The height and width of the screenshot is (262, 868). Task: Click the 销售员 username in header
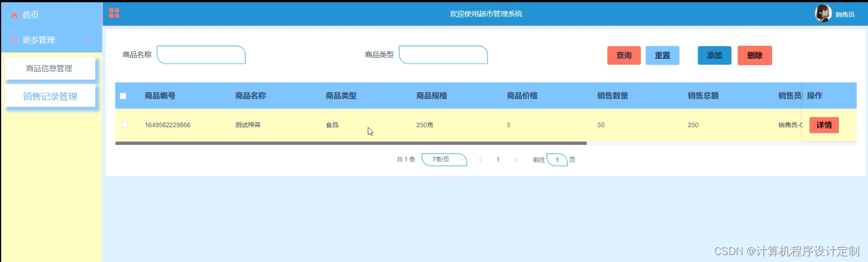click(x=845, y=14)
